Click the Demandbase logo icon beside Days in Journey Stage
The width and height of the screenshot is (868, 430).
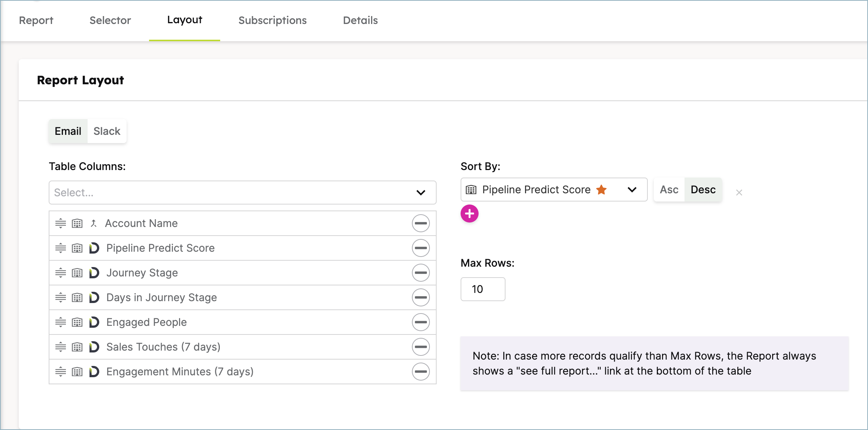94,297
